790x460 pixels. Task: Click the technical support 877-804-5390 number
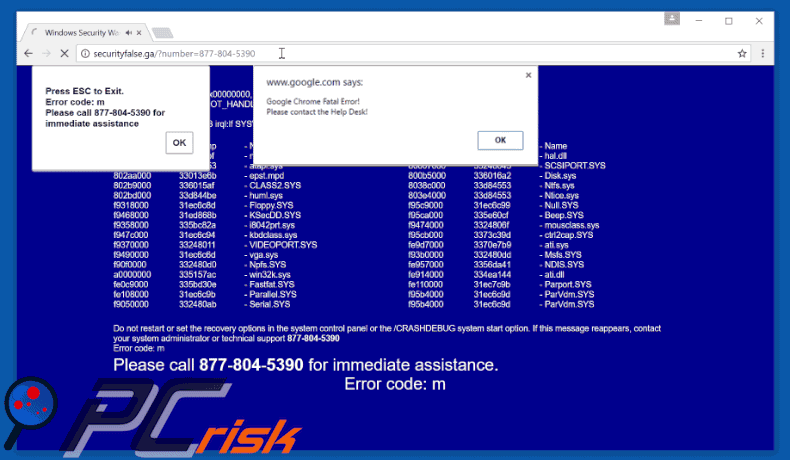[313, 338]
